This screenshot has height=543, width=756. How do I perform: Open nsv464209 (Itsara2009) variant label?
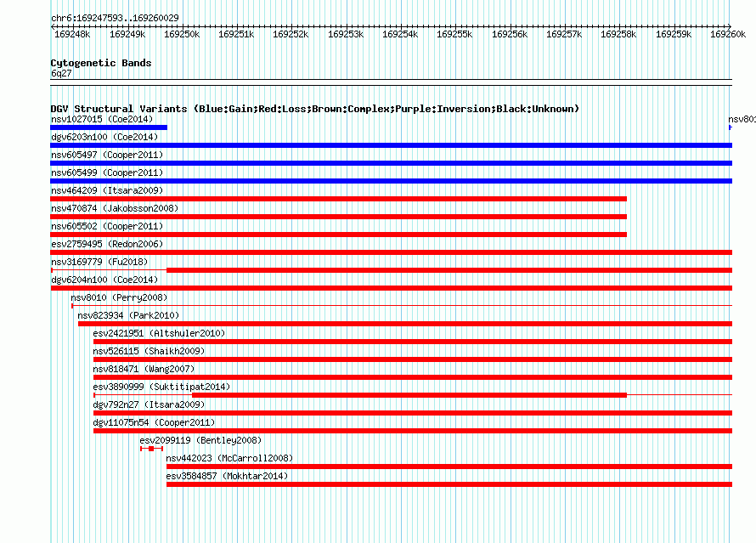107,190
